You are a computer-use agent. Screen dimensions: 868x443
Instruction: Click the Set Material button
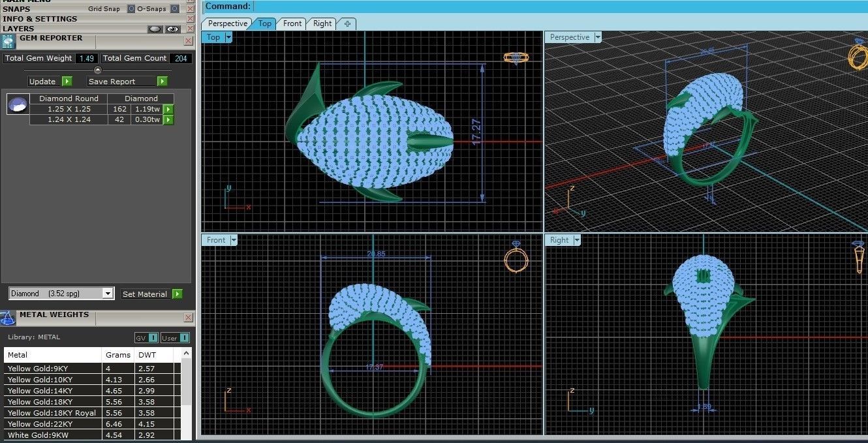tap(145, 294)
